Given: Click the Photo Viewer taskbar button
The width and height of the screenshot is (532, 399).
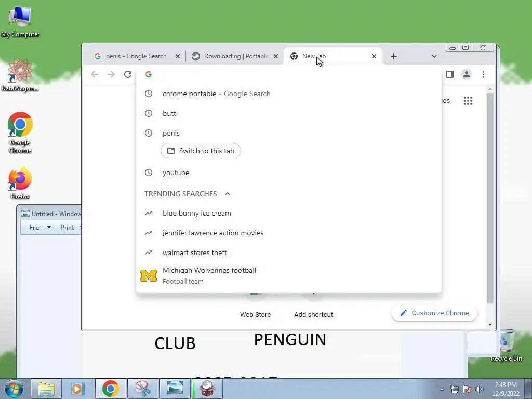Looking at the screenshot, I should (x=175, y=389).
